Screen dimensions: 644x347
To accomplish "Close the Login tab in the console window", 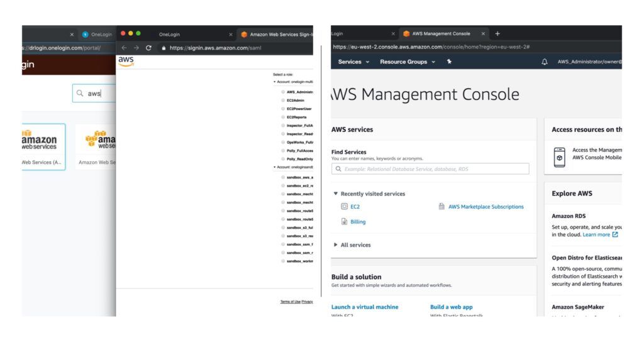I will [x=393, y=34].
